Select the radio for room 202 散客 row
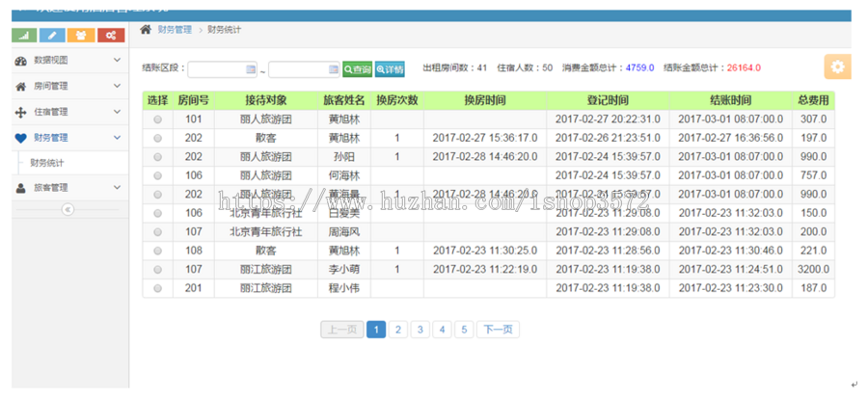Screen dimensions: 868x398 (x=158, y=138)
